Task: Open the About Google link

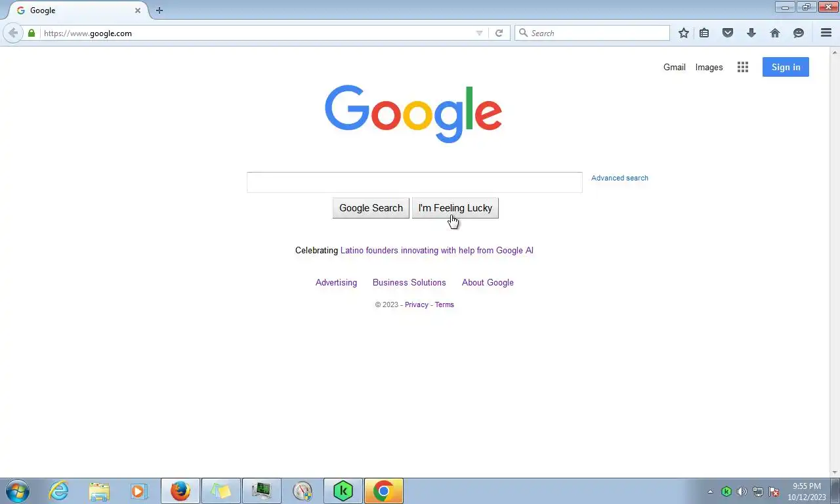Action: (x=488, y=282)
